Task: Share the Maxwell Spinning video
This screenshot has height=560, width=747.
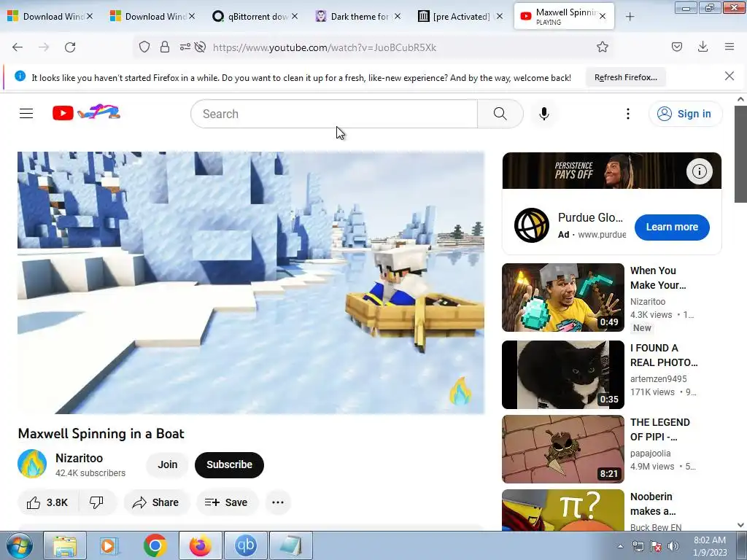Action: [x=156, y=502]
